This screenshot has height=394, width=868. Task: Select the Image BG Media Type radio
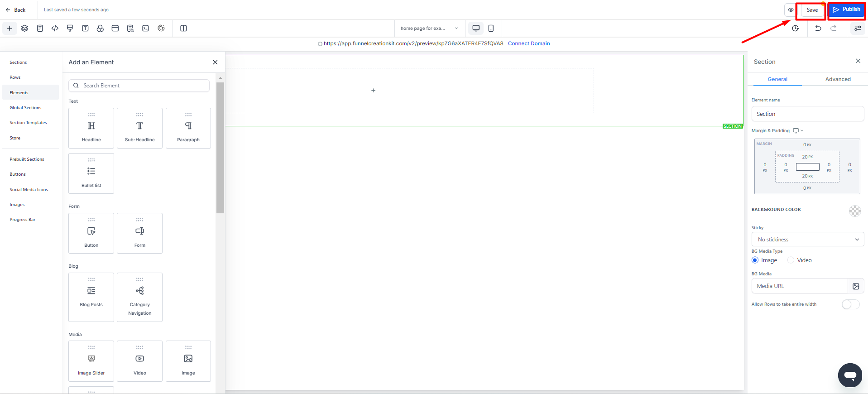pos(755,260)
